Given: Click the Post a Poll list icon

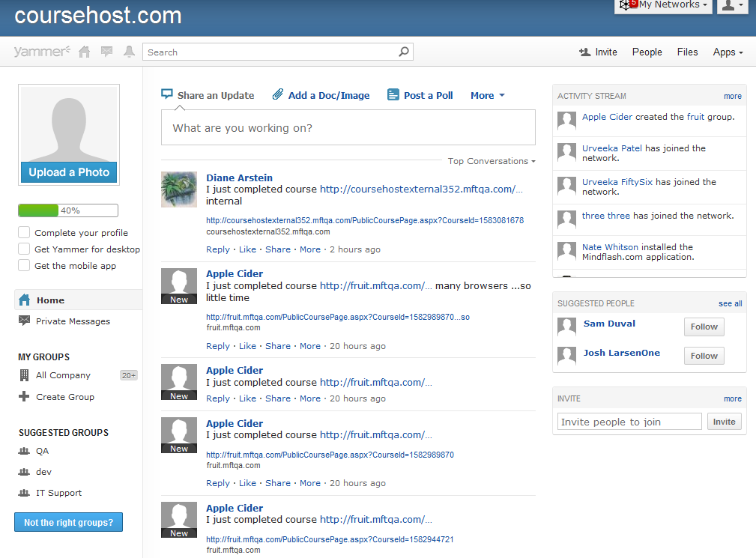Looking at the screenshot, I should (393, 94).
